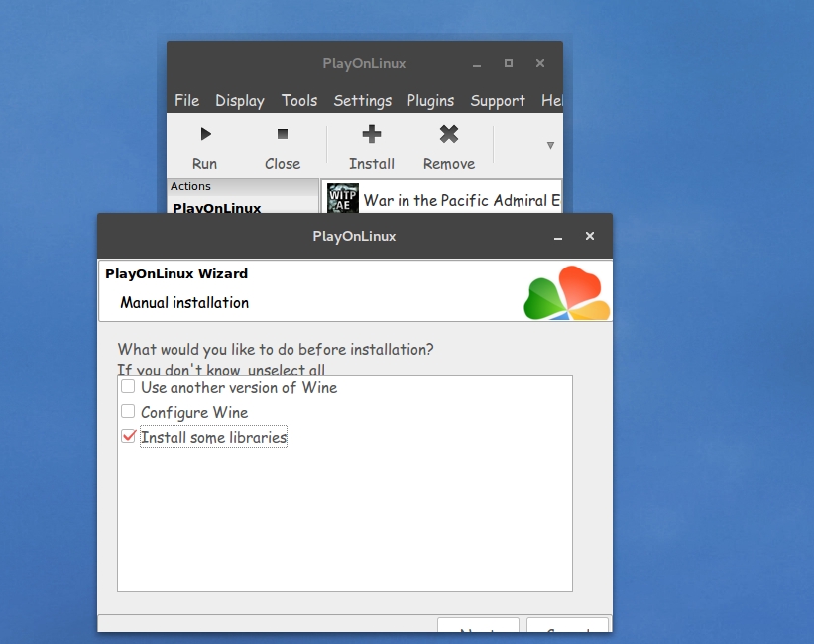814x644 pixels.
Task: Click the WITP AE game thumbnail
Action: point(343,198)
